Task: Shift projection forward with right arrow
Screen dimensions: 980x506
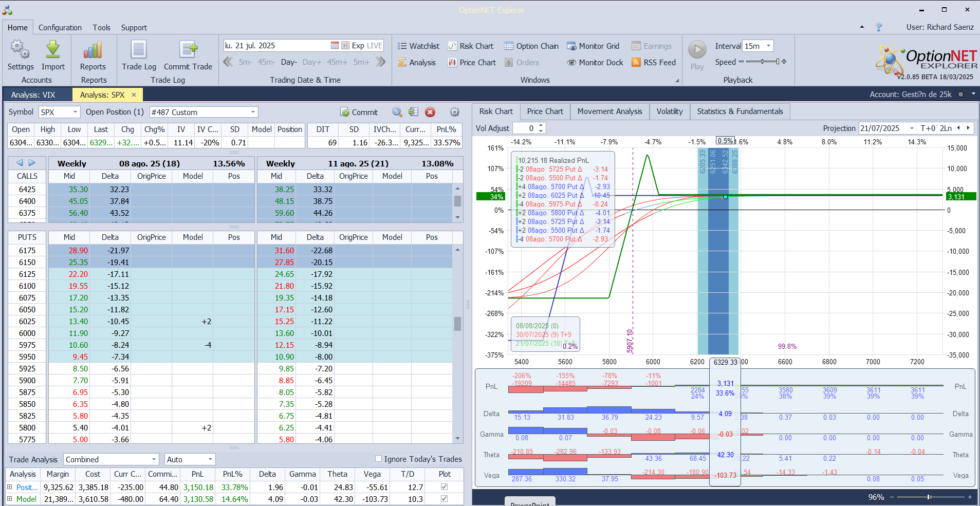Action: click(x=968, y=128)
